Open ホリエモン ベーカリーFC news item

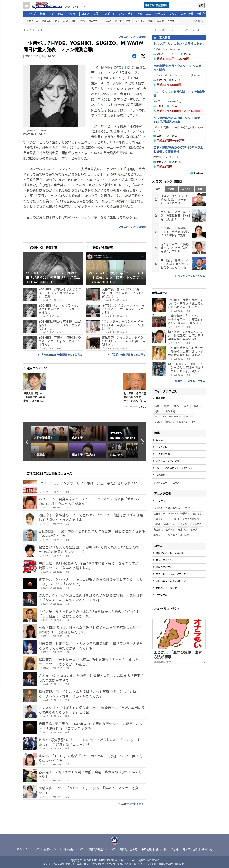pyautogui.click(x=85, y=502)
